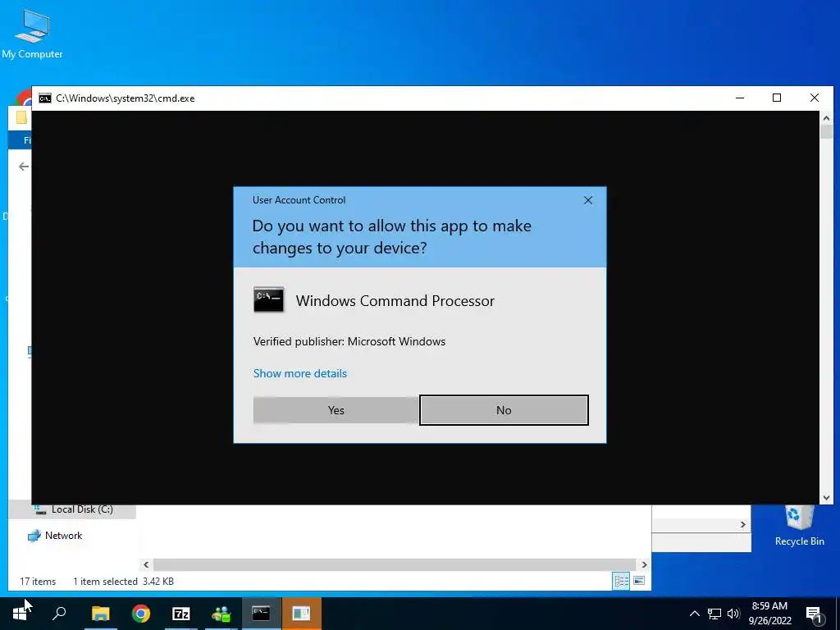Screen dimensions: 840x630
Task: Open the network tray icon
Action: (714, 614)
